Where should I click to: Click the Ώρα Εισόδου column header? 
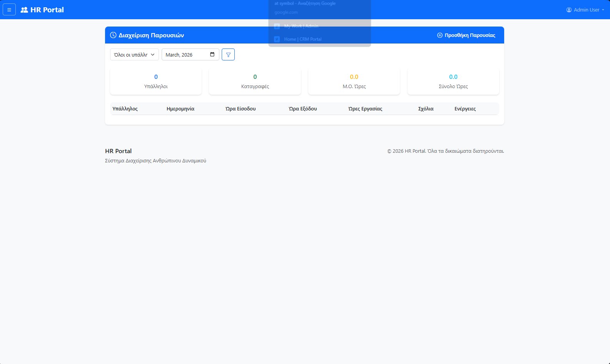(241, 109)
